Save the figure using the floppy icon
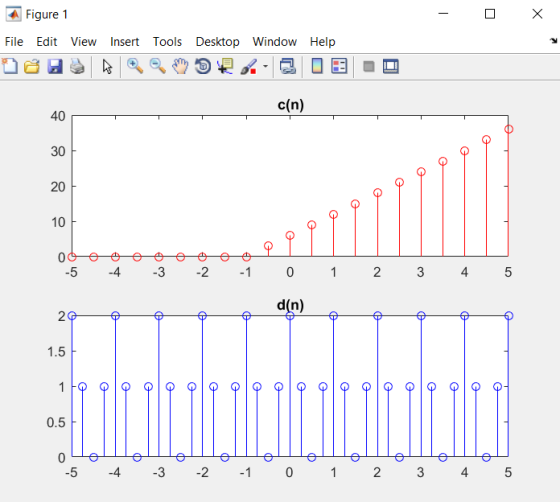This screenshot has height=502, width=560. [55, 66]
